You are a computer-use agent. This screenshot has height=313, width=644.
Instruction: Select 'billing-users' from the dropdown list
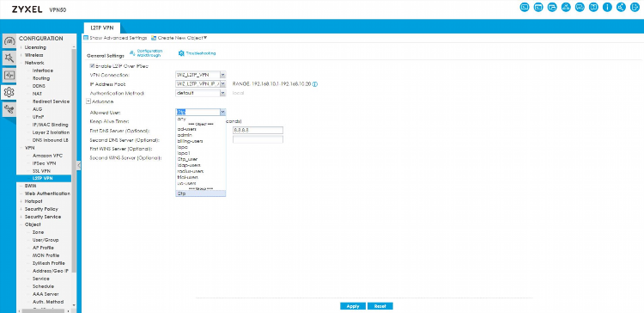pyautogui.click(x=200, y=141)
